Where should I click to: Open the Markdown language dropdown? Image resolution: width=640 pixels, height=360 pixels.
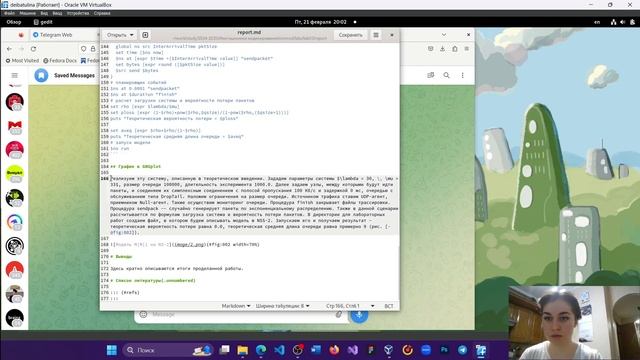coord(236,306)
